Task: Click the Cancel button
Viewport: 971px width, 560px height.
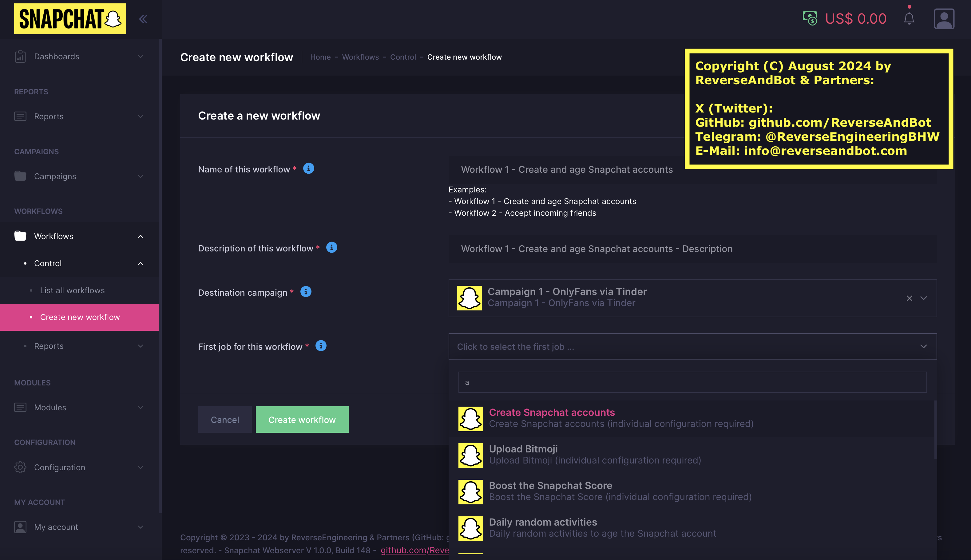Action: click(x=225, y=419)
